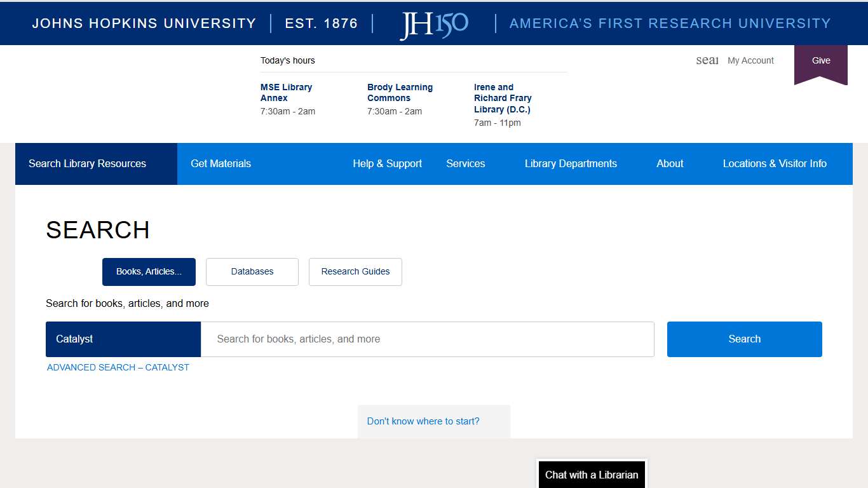Screen dimensions: 868x488
Task: Open the Catalyst search scope dropdown
Action: point(123,339)
